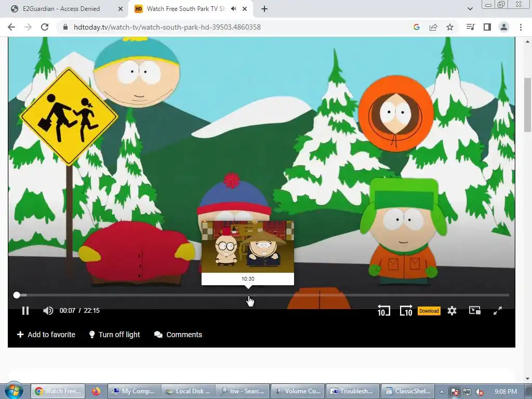Click the page vertical scrollbar thumb
Screen dimensions: 532x399
527,105
